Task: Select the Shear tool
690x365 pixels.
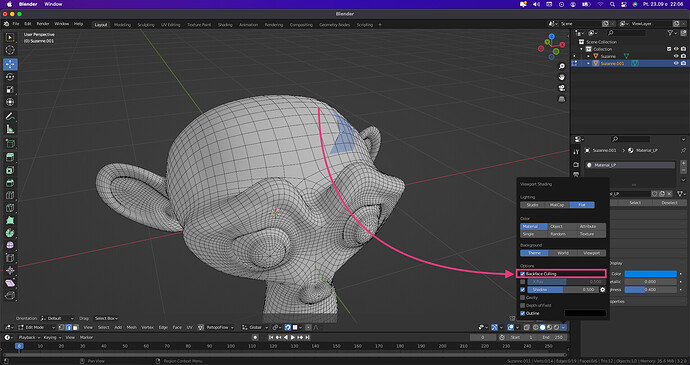Action: click(x=10, y=283)
